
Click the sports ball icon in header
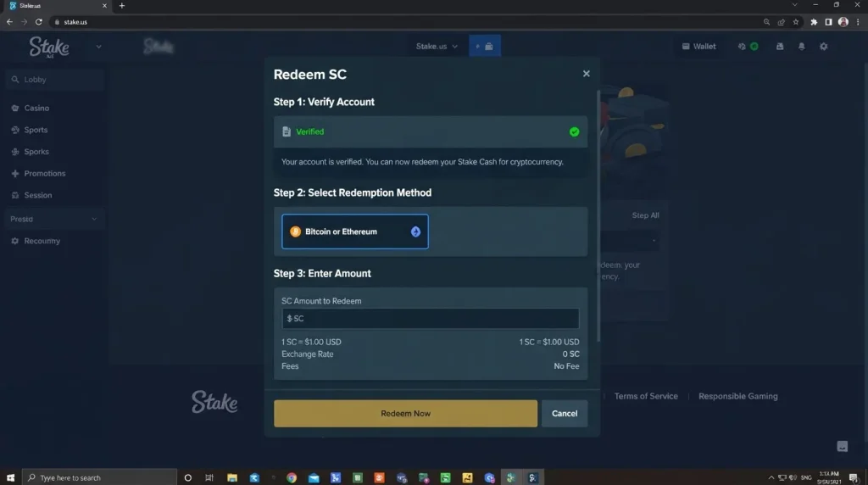[742, 47]
